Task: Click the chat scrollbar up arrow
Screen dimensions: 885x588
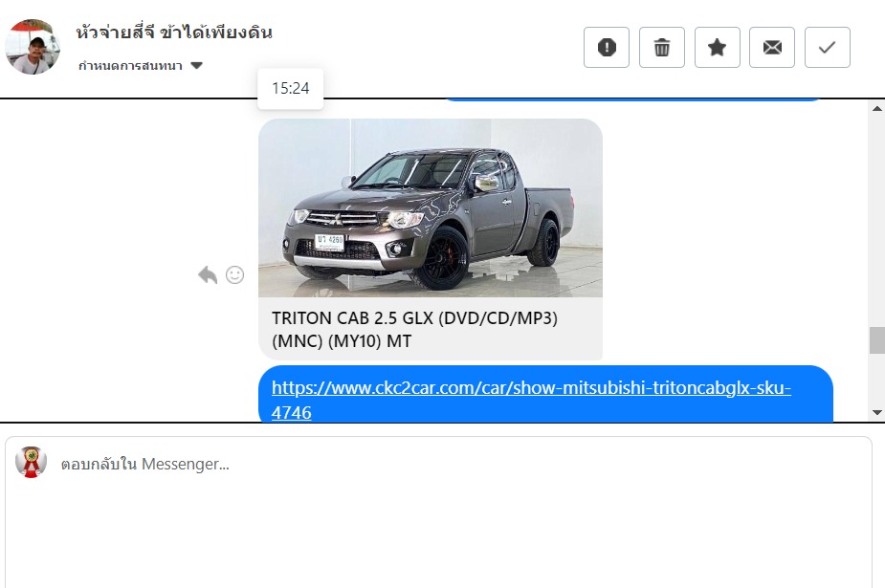Action: tap(876, 109)
